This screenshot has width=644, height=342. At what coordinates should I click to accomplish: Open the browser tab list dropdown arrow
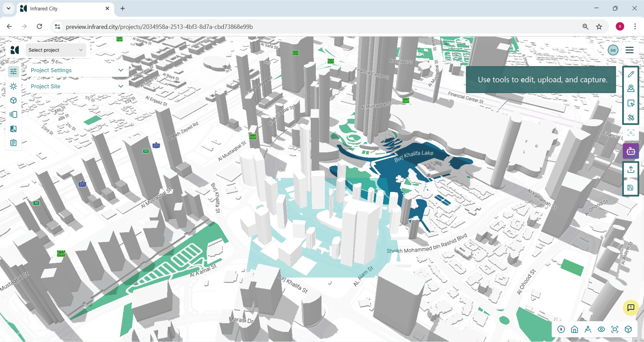[x=8, y=8]
